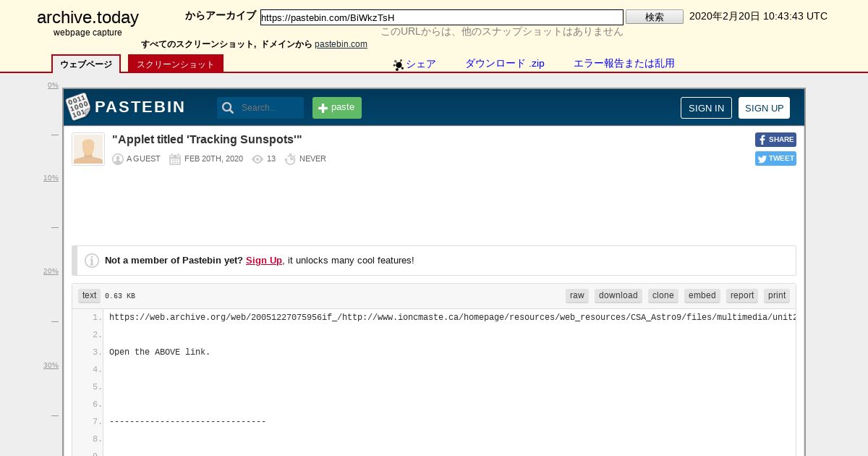Click the search magnifier icon in Pastebin header
Viewport: 868px width, 456px height.
(228, 108)
